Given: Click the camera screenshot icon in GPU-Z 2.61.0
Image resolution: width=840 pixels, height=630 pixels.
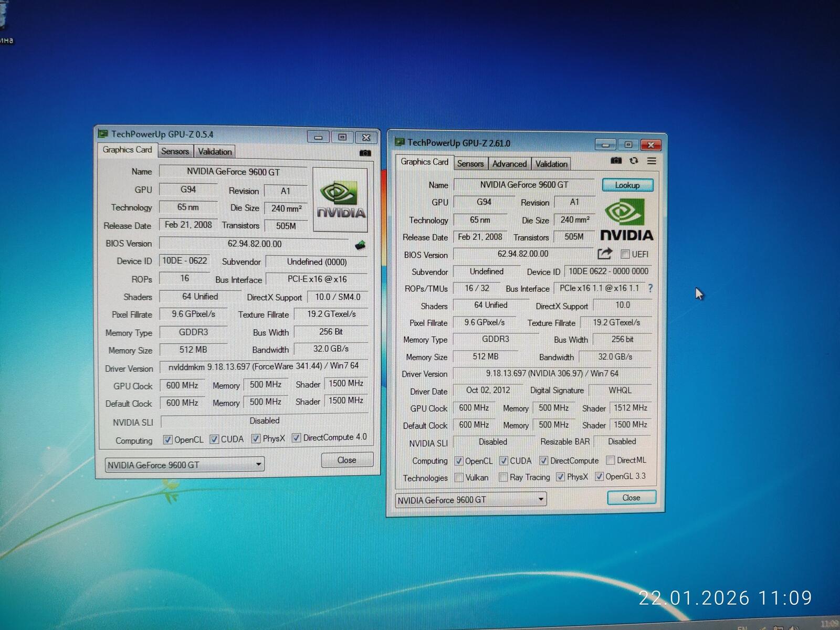Looking at the screenshot, I should click(616, 161).
